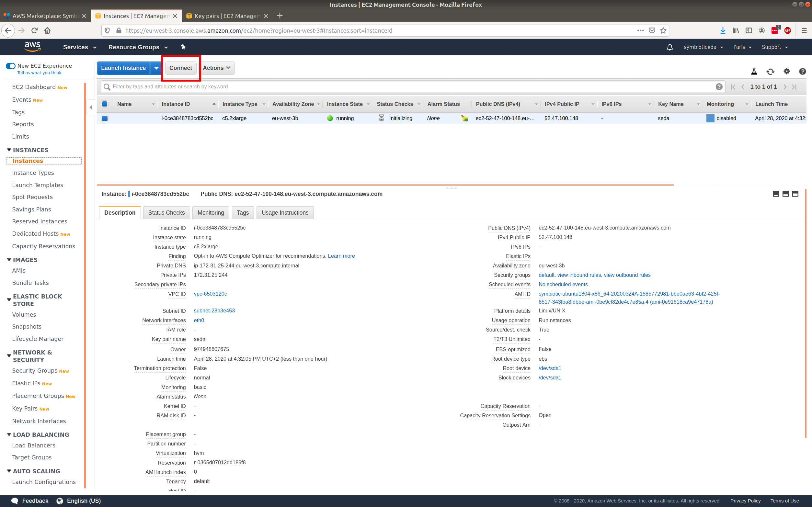This screenshot has height=507, width=812.
Task: Click view inbound rules link
Action: click(579, 275)
